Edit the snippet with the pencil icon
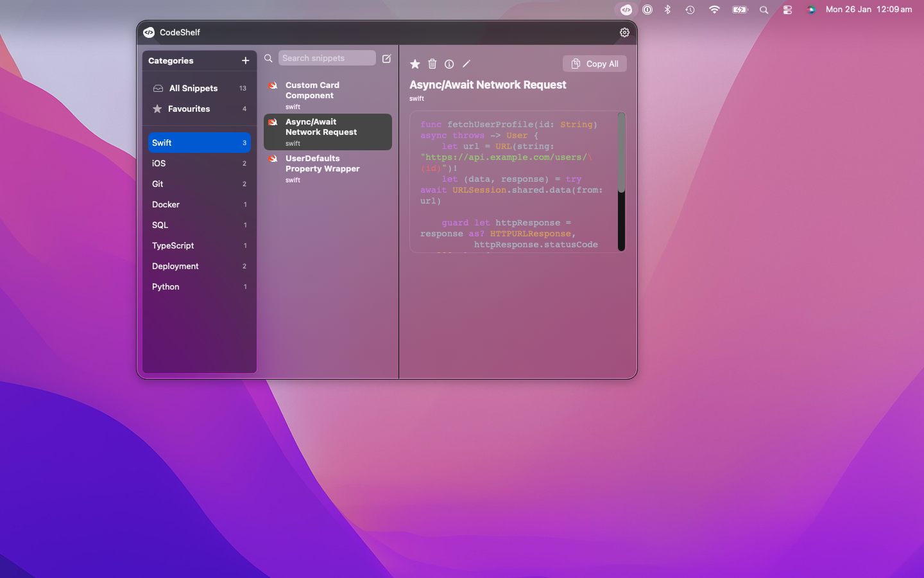 466,64
